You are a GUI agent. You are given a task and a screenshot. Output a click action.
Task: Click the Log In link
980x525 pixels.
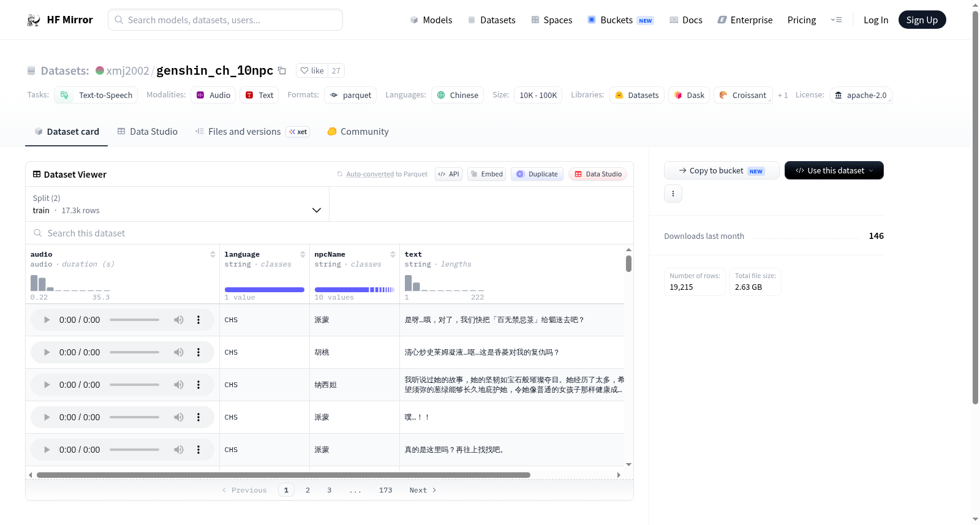tap(876, 20)
